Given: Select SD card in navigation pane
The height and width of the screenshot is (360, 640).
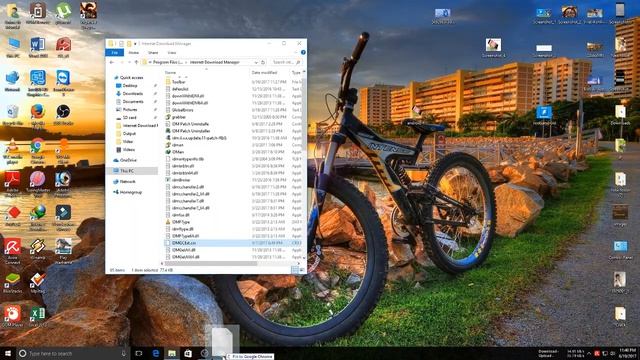Looking at the screenshot, I should coord(129,118).
